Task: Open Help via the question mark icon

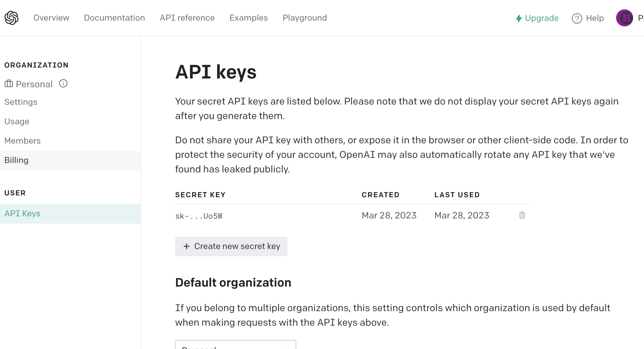Action: tap(577, 18)
